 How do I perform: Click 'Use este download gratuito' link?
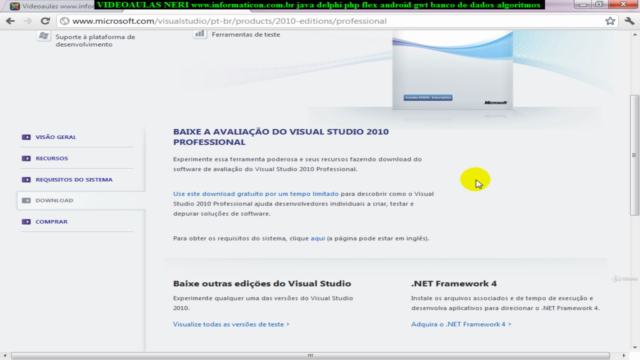[256, 194]
